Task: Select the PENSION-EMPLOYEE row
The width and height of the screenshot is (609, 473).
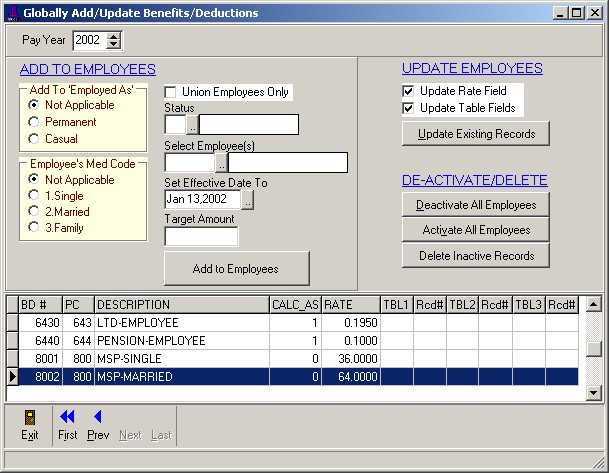Action: coord(298,341)
